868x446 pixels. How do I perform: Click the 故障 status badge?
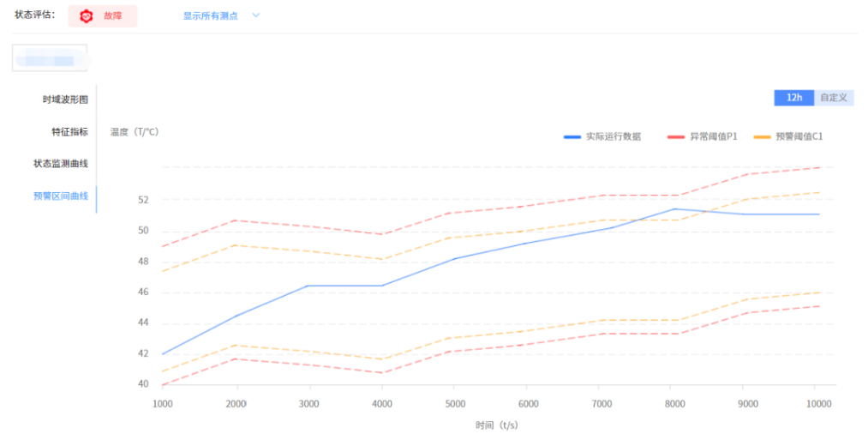pos(112,16)
